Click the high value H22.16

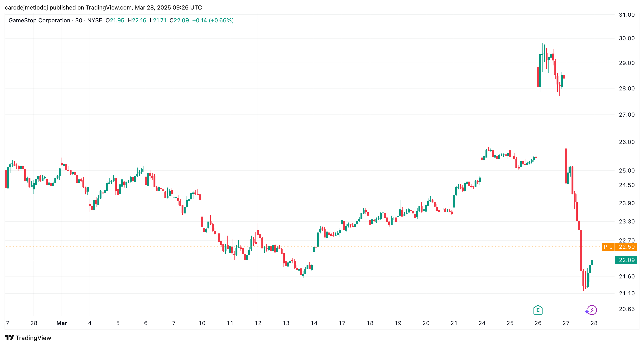137,20
